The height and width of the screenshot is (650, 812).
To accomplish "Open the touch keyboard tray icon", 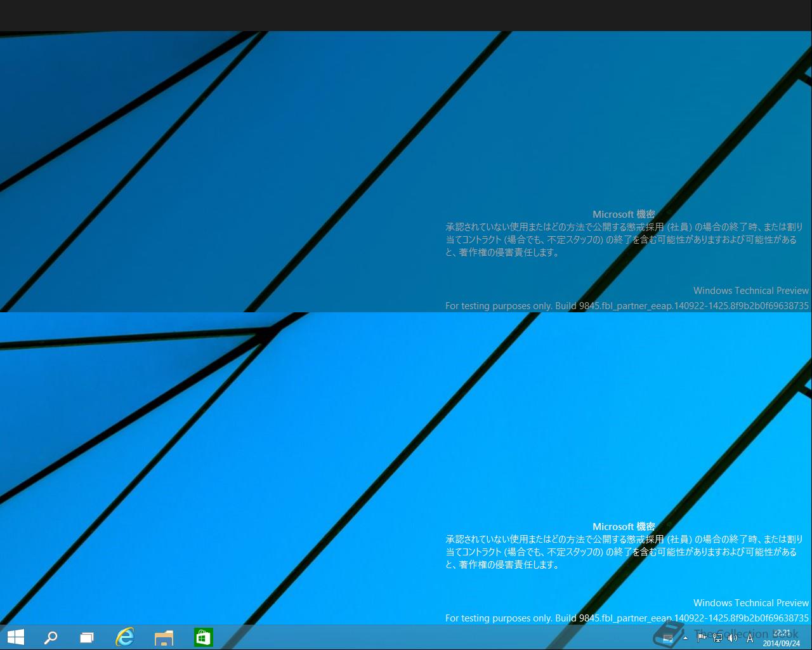I will point(667,638).
